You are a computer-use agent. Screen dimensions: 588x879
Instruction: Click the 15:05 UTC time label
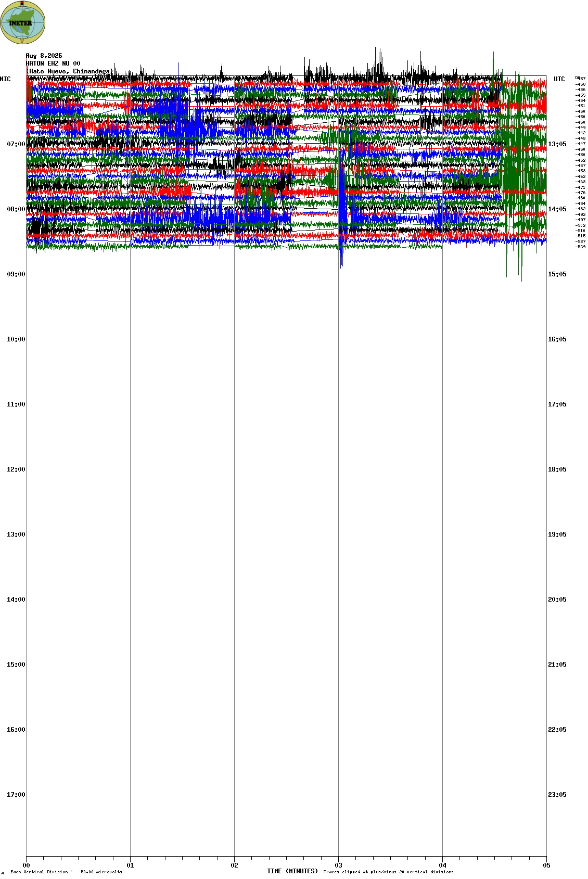(557, 274)
